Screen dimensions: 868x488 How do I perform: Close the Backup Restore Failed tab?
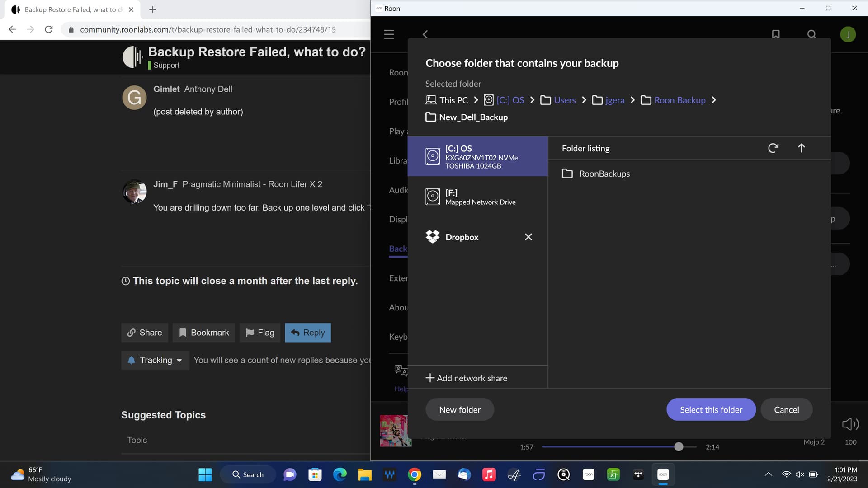[131, 9]
